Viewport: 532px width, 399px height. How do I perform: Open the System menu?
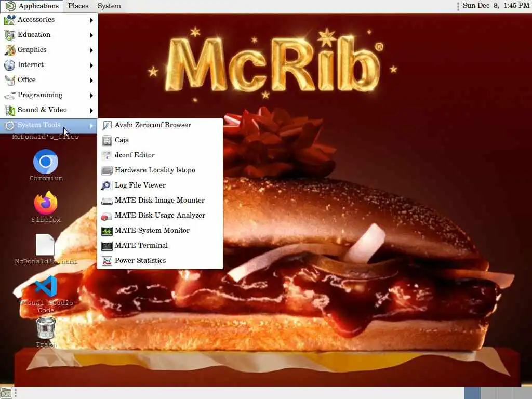tap(109, 6)
